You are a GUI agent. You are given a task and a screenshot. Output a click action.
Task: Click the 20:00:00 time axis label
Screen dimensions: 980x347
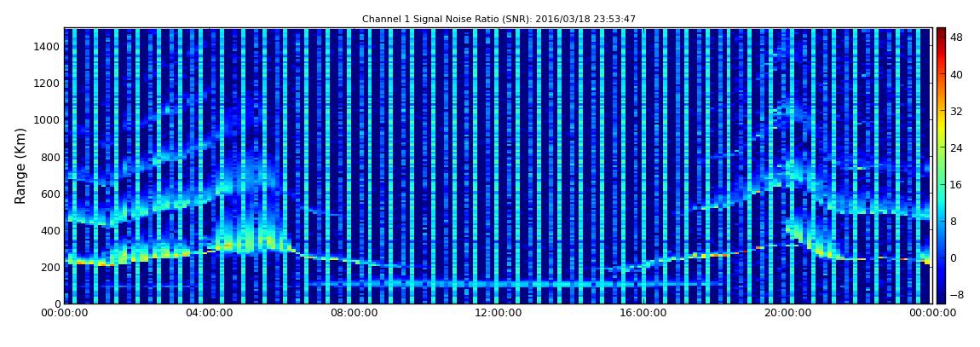(787, 313)
